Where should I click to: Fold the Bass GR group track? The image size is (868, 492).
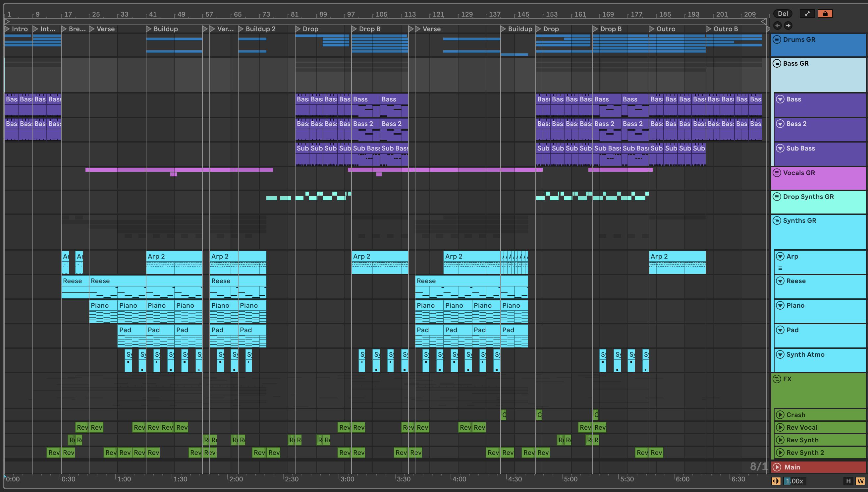coord(777,64)
